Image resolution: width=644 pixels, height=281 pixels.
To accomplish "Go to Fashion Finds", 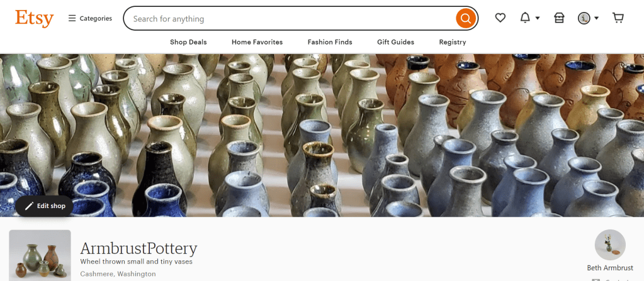I will (330, 42).
